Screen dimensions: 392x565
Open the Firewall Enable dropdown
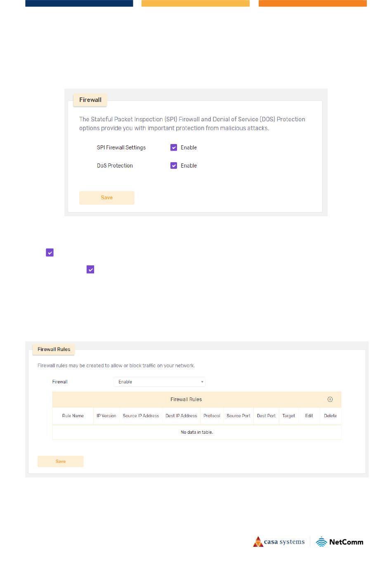[x=159, y=382]
